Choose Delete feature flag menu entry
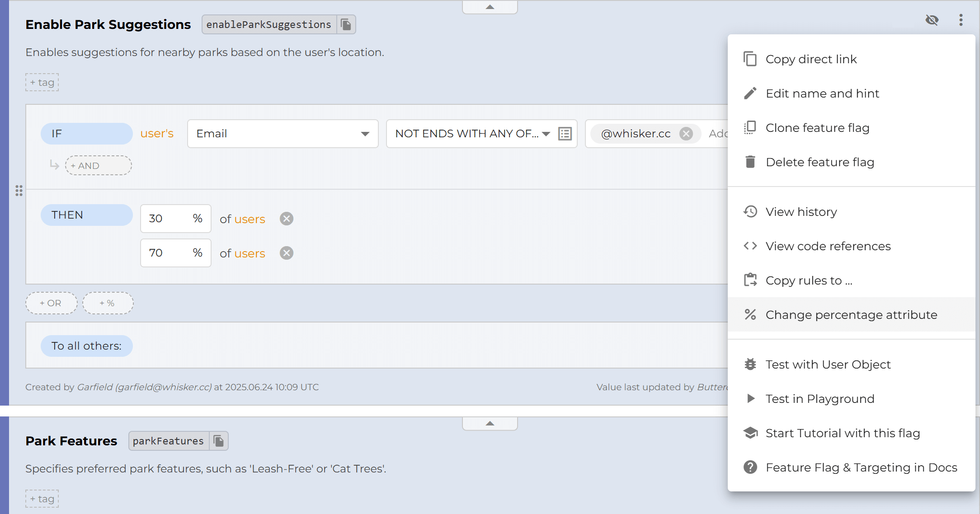Screen dimensions: 980x514 820,162
